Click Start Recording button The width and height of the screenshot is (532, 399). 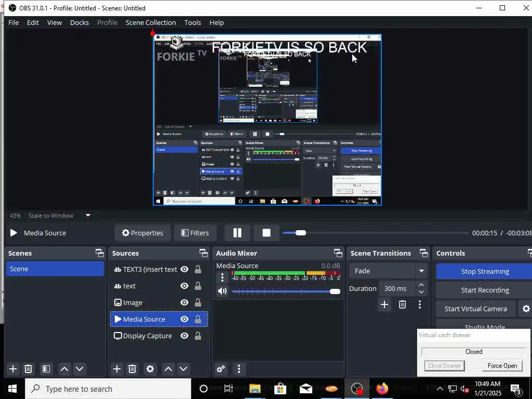coord(485,290)
